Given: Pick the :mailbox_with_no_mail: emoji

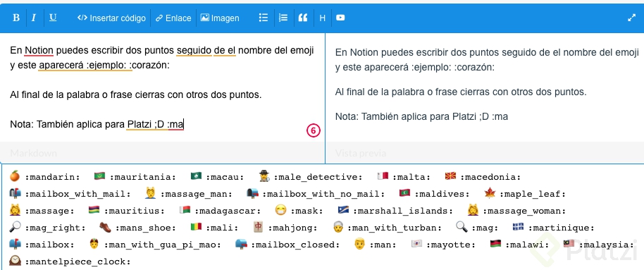Looking at the screenshot, I should point(316,194).
